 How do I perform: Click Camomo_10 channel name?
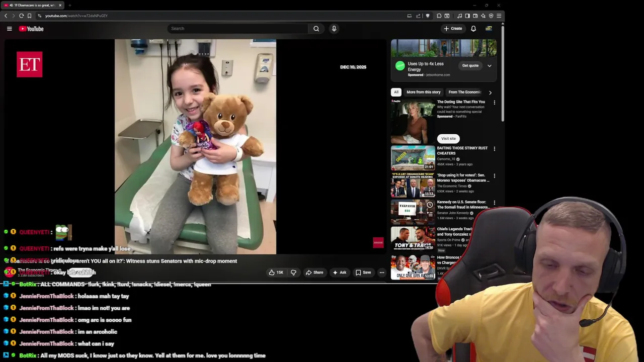pos(446,159)
